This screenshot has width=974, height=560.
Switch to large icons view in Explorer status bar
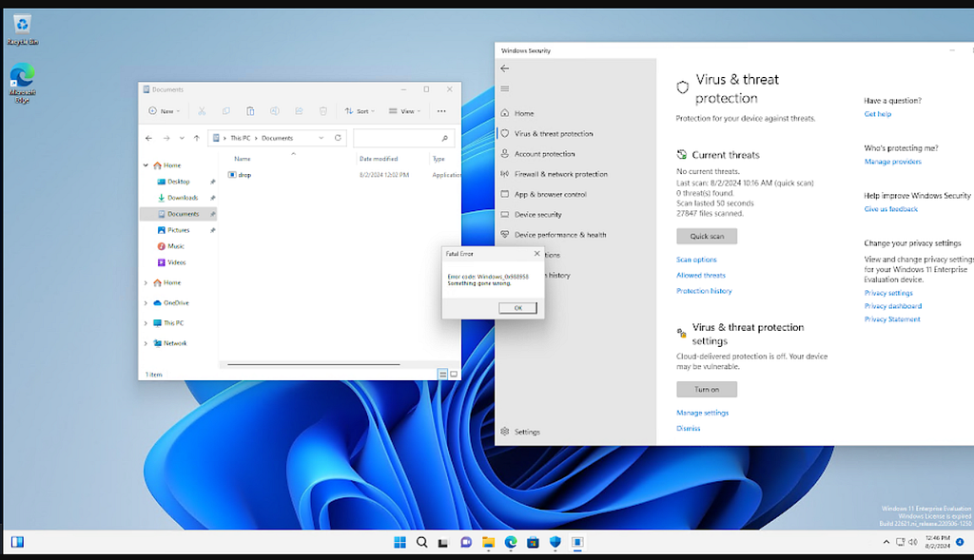tap(454, 374)
